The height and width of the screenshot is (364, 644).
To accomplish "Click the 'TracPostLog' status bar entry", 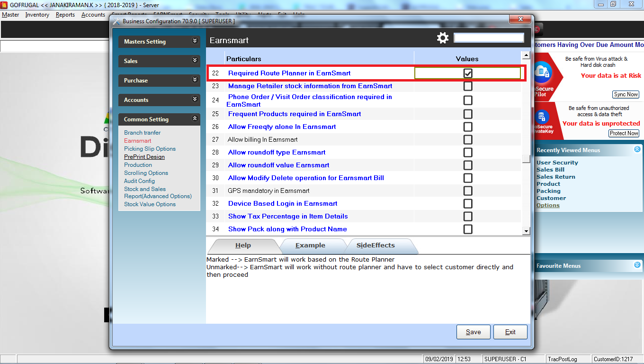I will [562, 359].
